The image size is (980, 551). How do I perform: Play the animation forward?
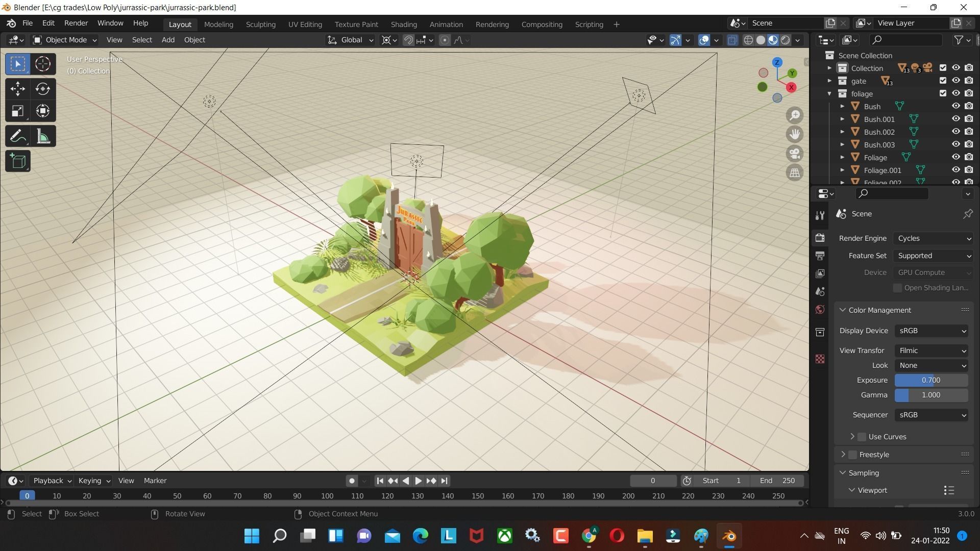(418, 481)
